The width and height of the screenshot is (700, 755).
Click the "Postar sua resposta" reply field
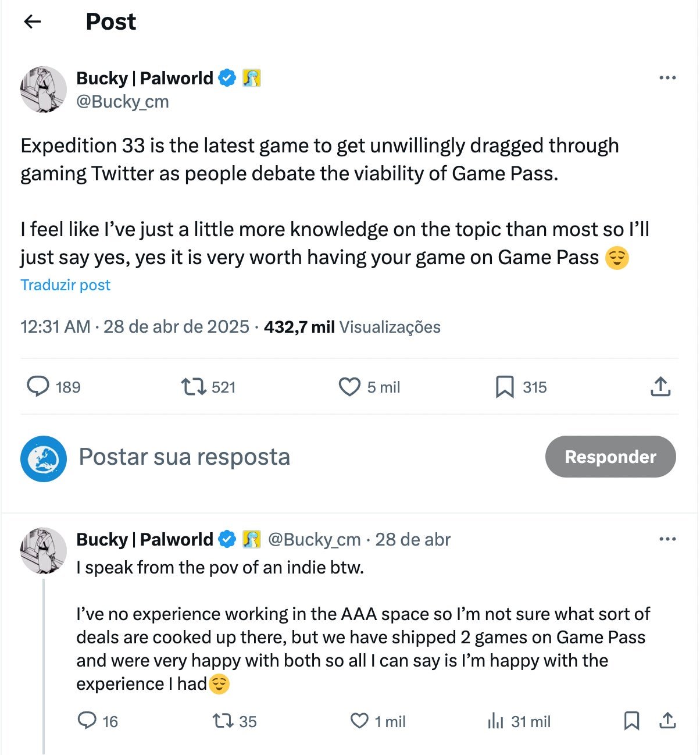click(184, 457)
